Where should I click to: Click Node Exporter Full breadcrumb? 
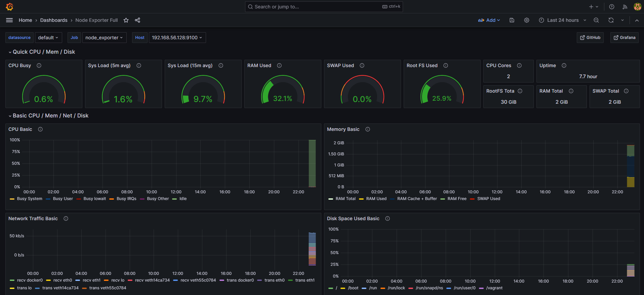pyautogui.click(x=96, y=20)
